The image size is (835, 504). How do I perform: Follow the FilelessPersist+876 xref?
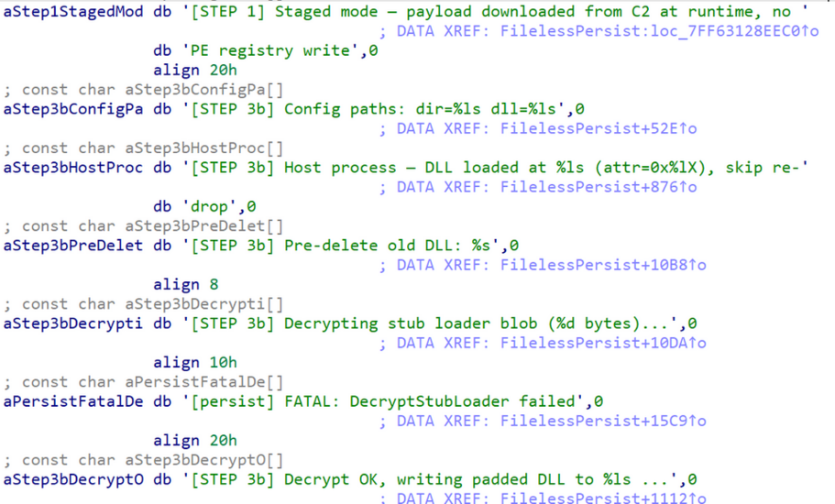click(x=598, y=187)
